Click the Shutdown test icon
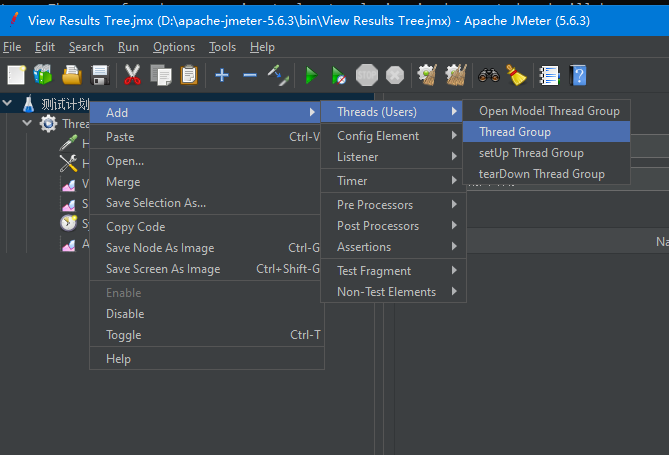Viewport: 669px width, 455px height. (395, 75)
